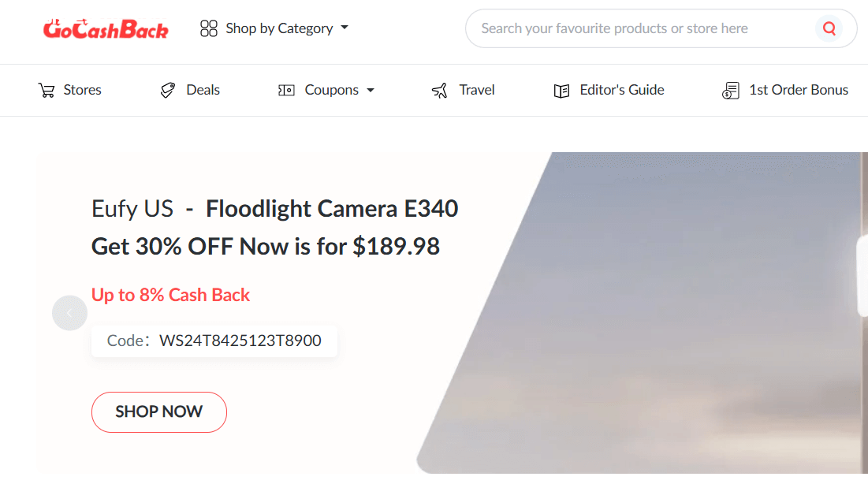Open the Deals menu item
This screenshot has width=868, height=484.
(203, 90)
